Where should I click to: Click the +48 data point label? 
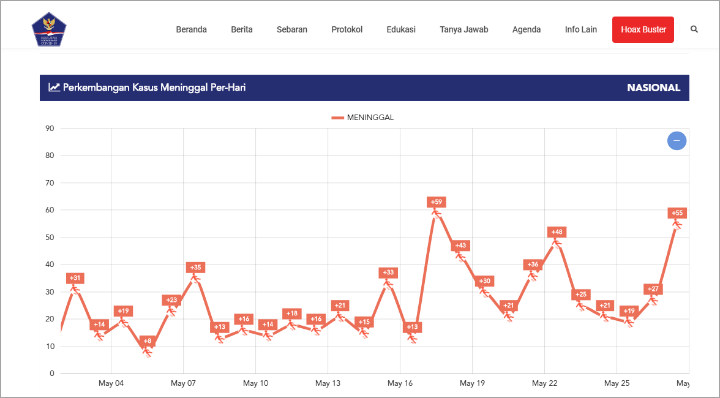(557, 232)
